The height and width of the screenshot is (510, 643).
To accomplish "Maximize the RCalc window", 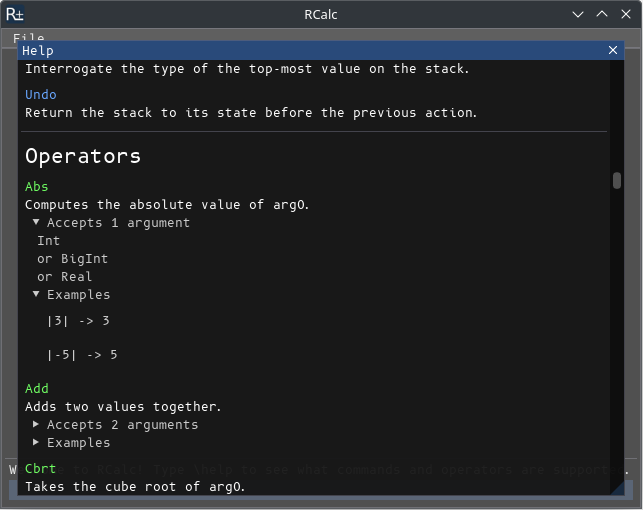I will pyautogui.click(x=602, y=14).
